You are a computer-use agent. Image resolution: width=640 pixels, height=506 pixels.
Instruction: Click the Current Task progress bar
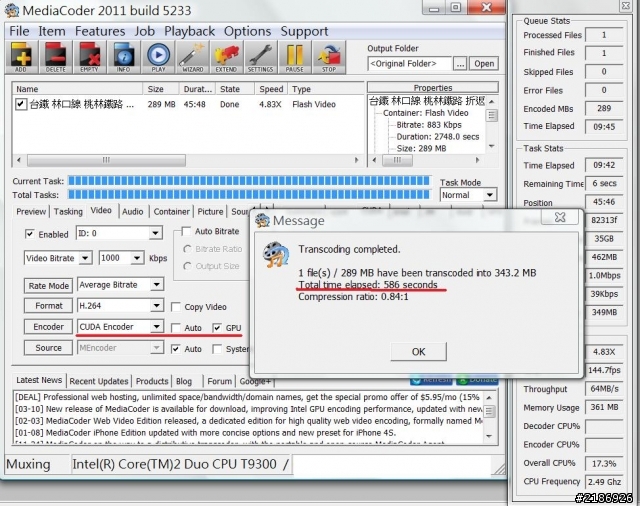(249, 180)
